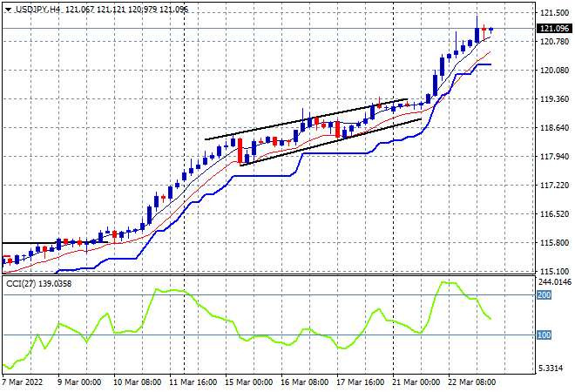
Task: Select the 9 Mar 00:00 time label
Action: [x=79, y=382]
